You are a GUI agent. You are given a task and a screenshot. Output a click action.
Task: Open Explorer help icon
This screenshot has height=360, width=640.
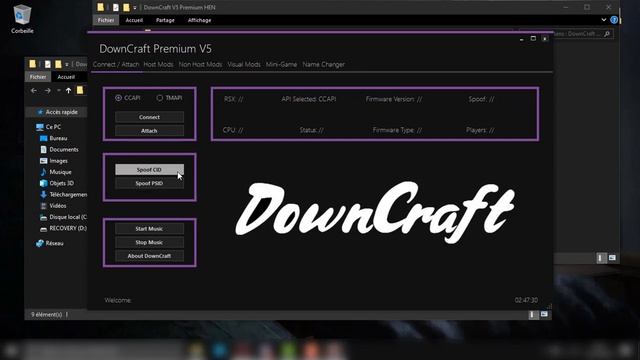tap(614, 20)
